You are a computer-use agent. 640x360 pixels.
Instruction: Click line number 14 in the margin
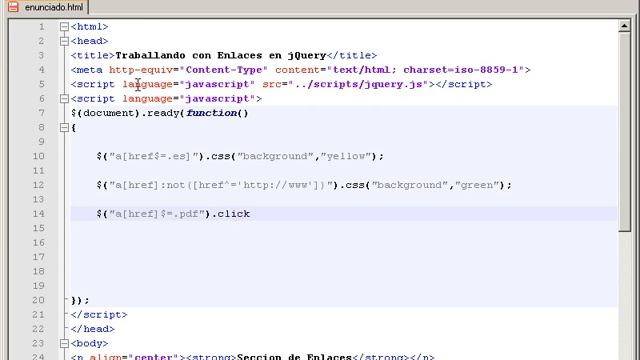click(39, 214)
